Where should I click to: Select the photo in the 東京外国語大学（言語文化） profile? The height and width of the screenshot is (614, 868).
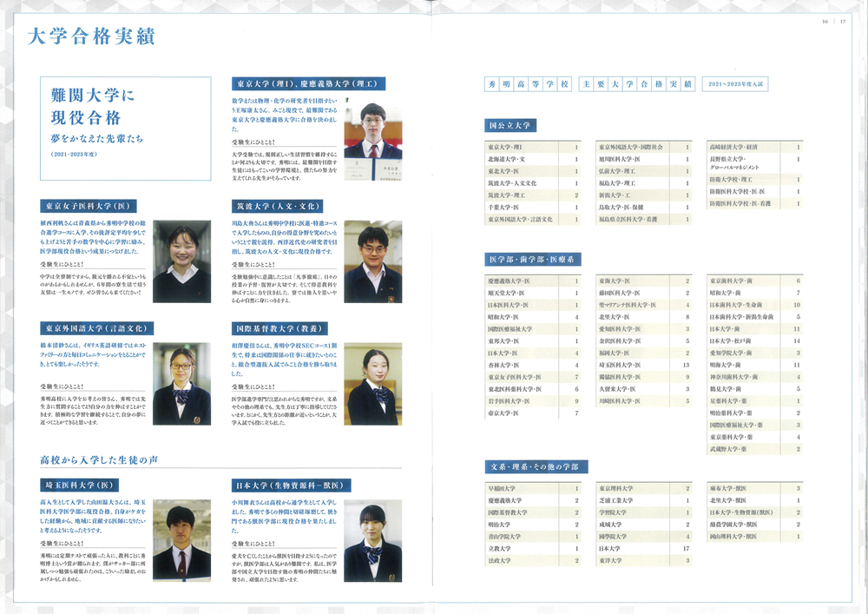[181, 384]
